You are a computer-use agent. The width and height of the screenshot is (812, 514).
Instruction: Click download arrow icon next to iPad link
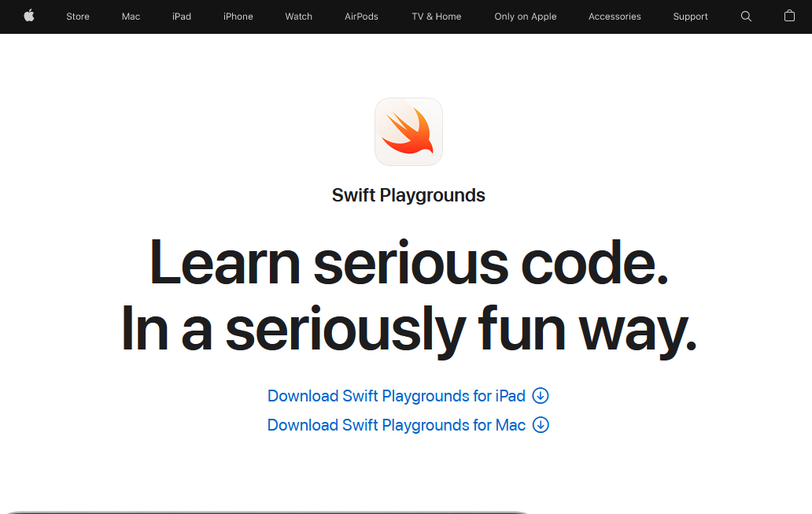tap(541, 396)
